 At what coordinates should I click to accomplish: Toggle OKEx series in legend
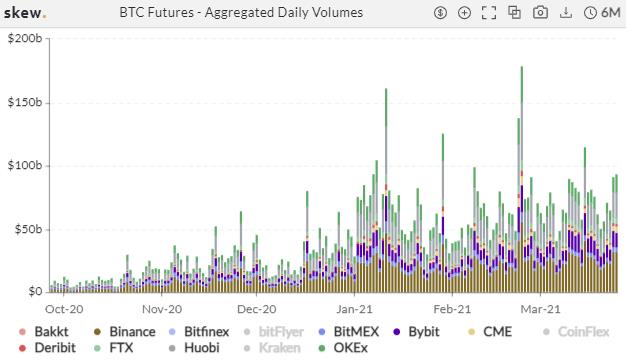343,348
